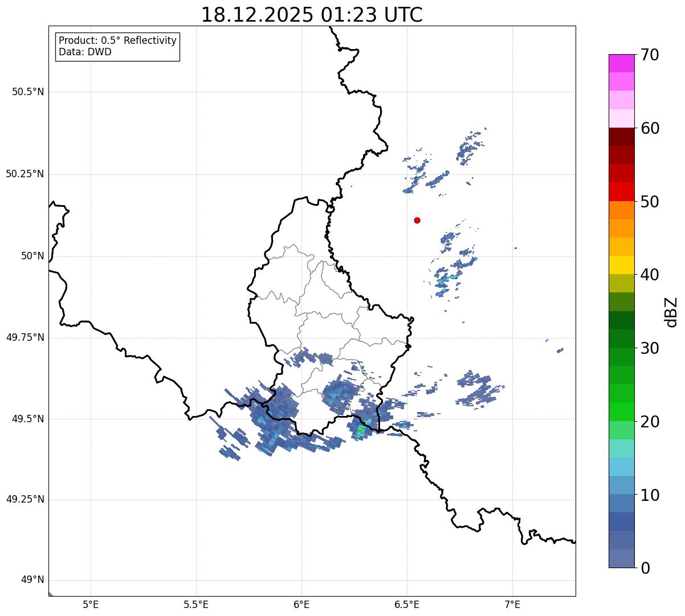
Task: Click the Product: 0.5° Reflectivity label
Action: pos(118,40)
